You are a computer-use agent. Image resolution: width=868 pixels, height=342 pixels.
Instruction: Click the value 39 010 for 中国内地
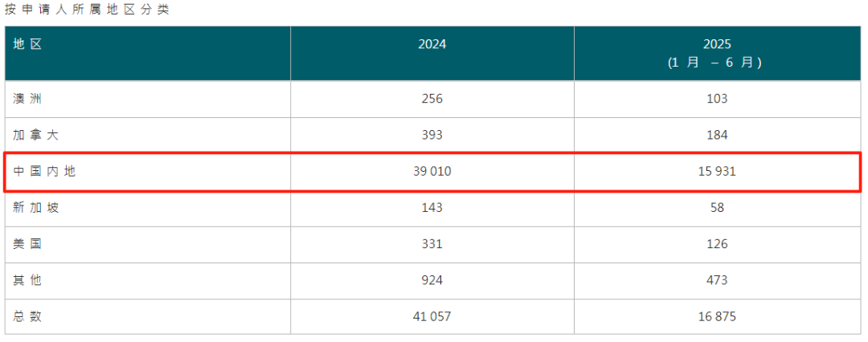pyautogui.click(x=432, y=171)
